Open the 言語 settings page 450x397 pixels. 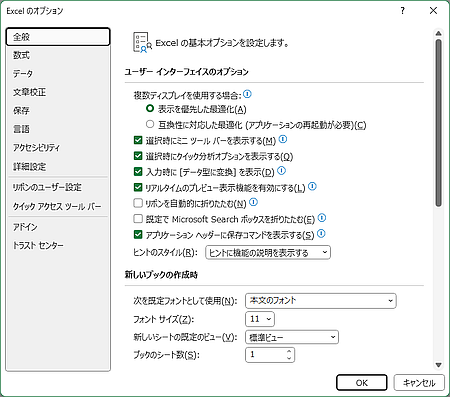(58, 129)
